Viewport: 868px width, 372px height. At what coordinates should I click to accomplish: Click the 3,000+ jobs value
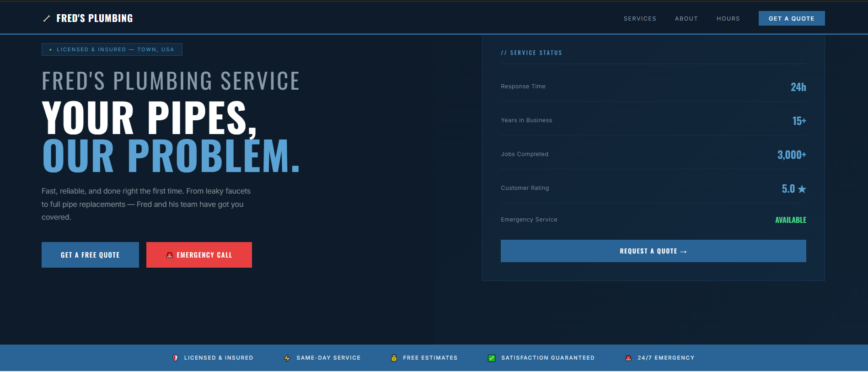(792, 155)
